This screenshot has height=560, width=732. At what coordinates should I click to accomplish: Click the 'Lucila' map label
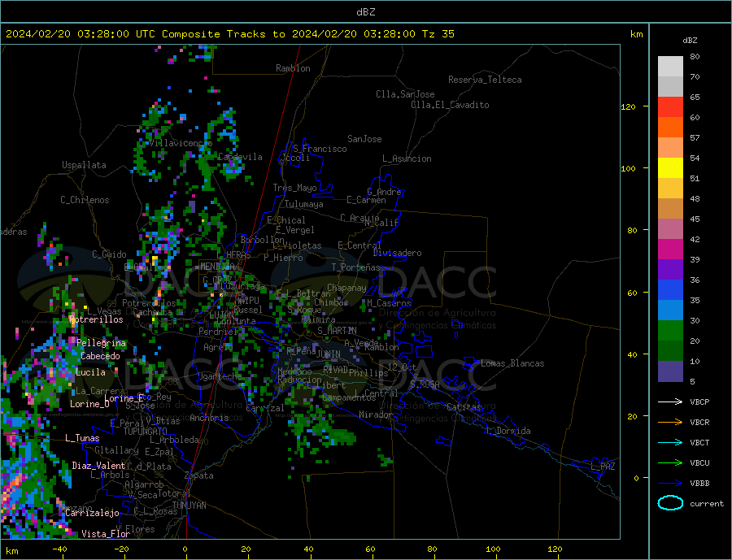[x=90, y=372]
